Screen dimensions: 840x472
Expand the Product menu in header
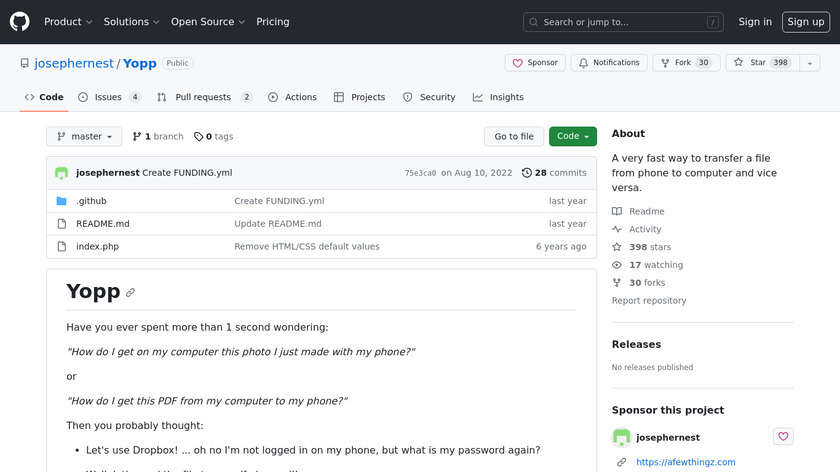coord(68,22)
